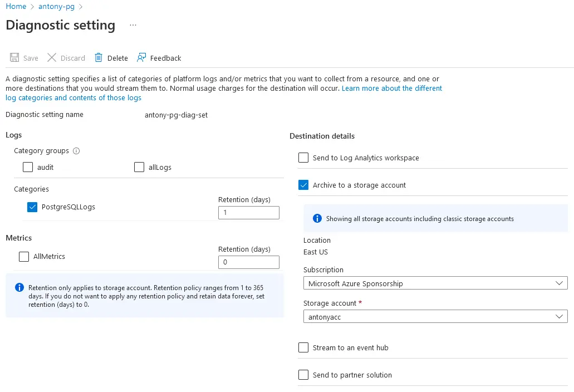This screenshot has height=392, width=574.
Task: Check Send to Log Analytics workspace
Action: pos(303,158)
